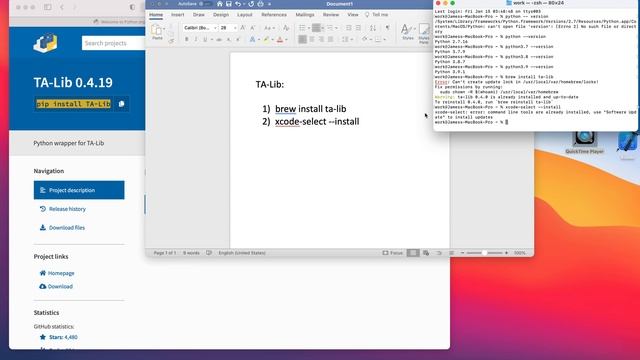Copy pip install command on PyPI page
This screenshot has width=640, height=360.
122,104
